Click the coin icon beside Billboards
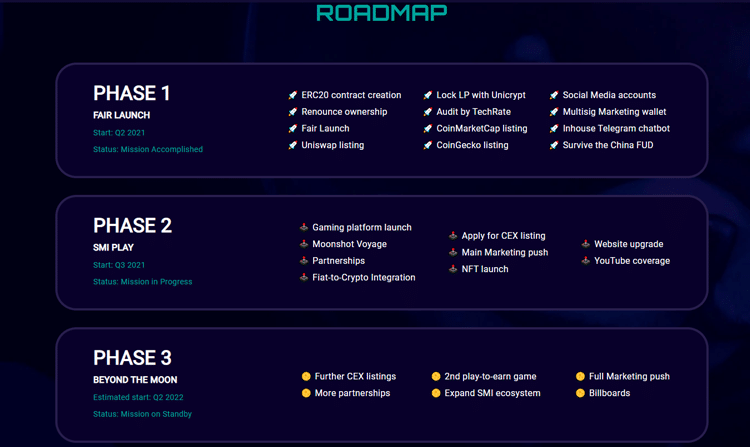 click(580, 393)
